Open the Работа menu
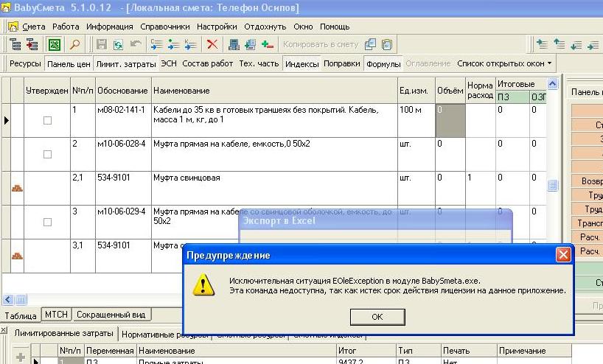This screenshot has width=603, height=364. (x=66, y=27)
